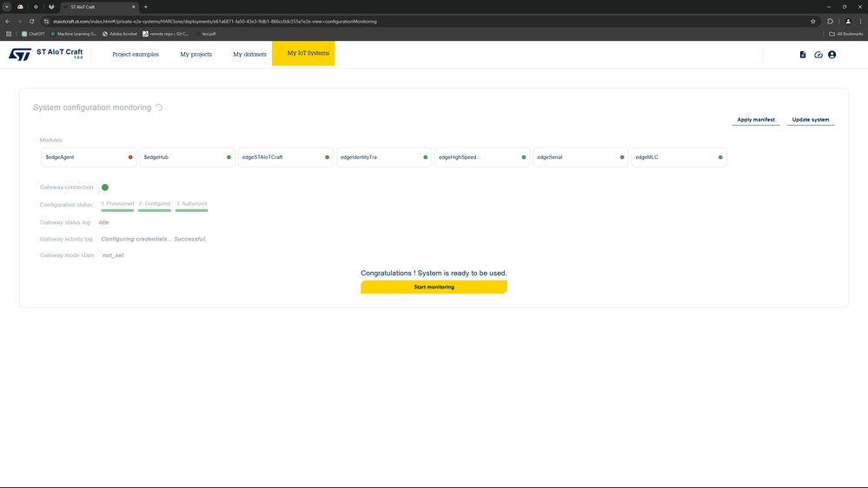This screenshot has height=488, width=868.
Task: Open remote repo : Git C... bookmark
Action: (x=165, y=34)
